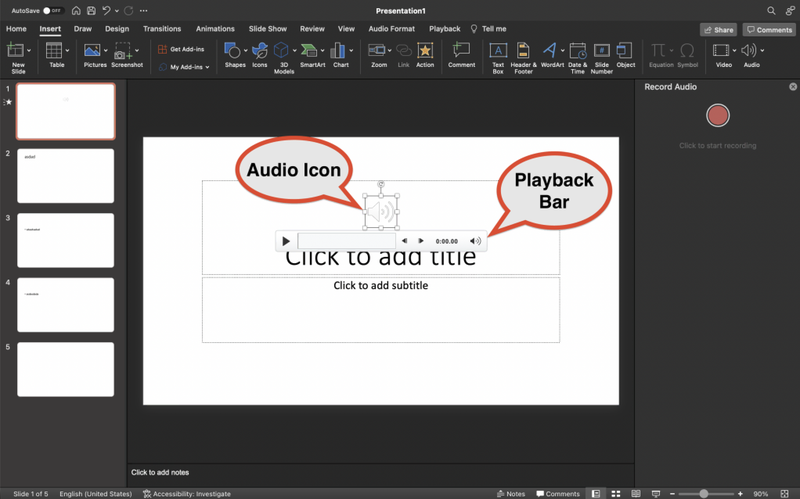
Task: Click the Search magnifier icon
Action: [x=771, y=10]
